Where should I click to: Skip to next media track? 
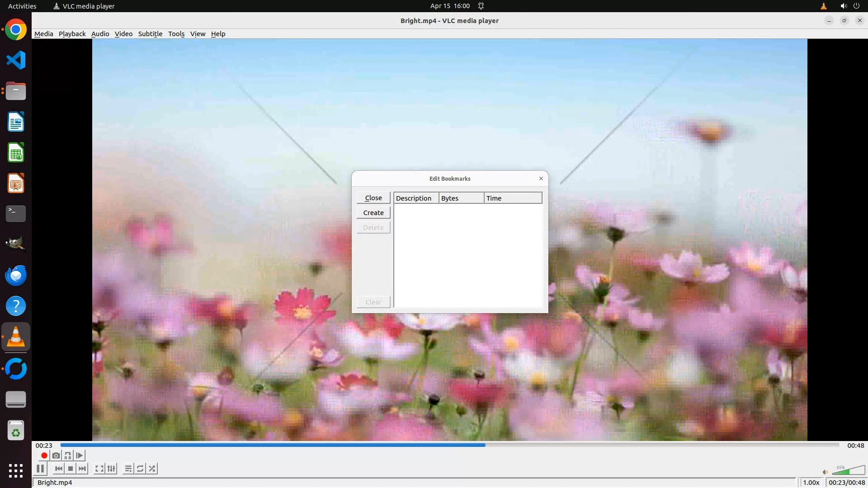tap(82, 469)
